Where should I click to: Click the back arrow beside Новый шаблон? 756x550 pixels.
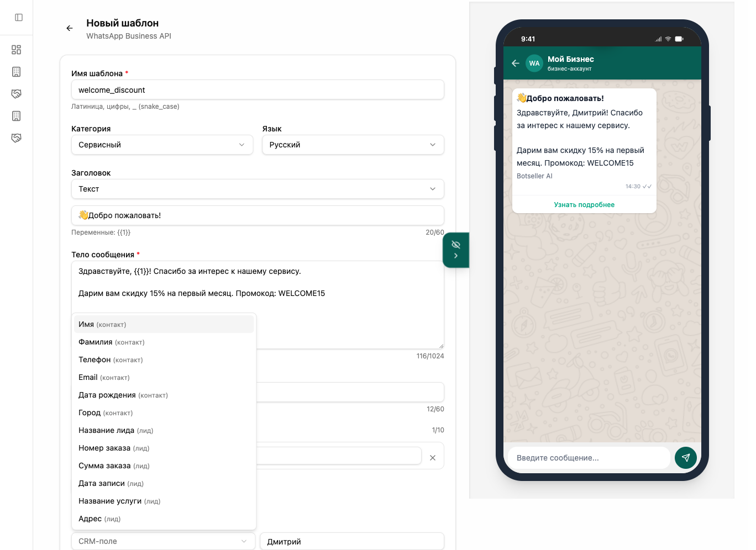(70, 28)
